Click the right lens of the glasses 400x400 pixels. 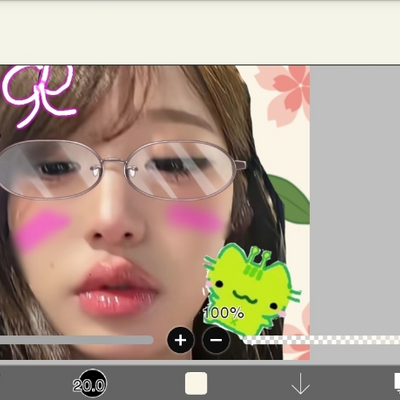point(181,171)
